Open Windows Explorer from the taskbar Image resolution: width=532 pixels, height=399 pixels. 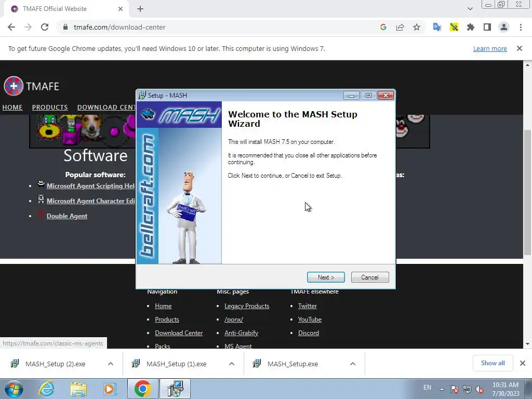78,389
